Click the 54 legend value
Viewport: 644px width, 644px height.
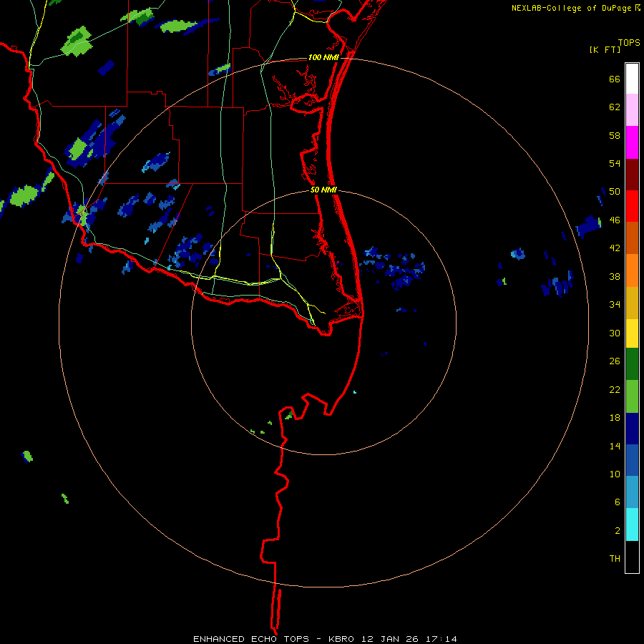coord(615,163)
